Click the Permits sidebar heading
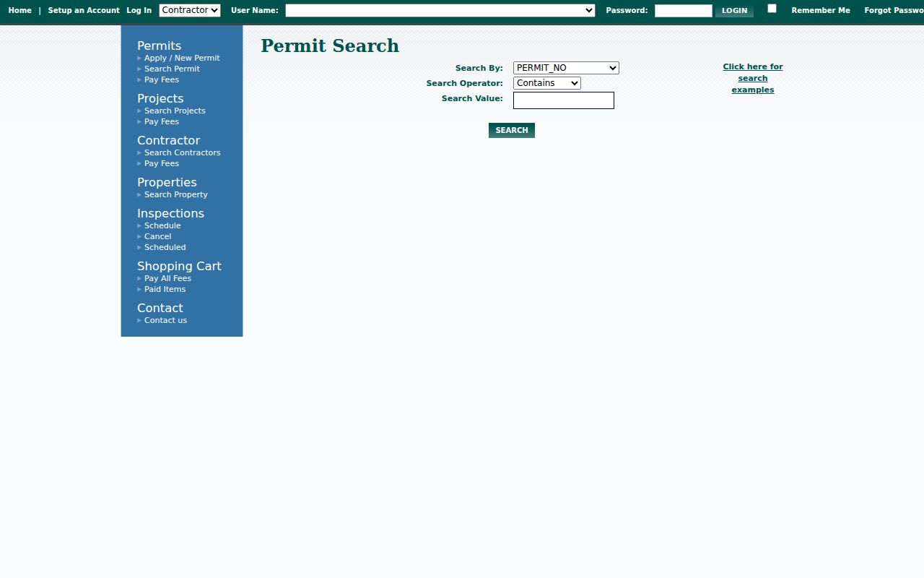This screenshot has height=578, width=924. coord(159,46)
